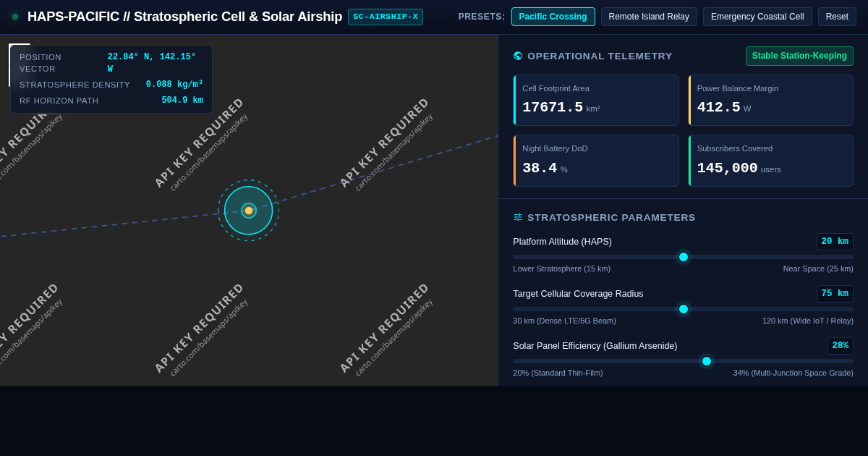Click the Solar Panel Efficiency (Gallium Arsenide) label
The width and height of the screenshot is (868, 456).
pos(595,346)
